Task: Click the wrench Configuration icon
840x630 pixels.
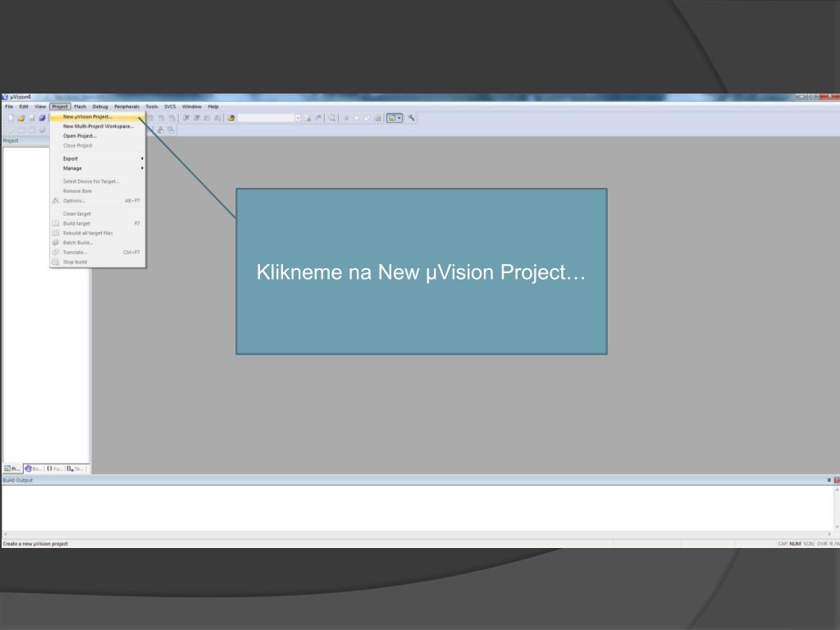Action: pos(412,118)
